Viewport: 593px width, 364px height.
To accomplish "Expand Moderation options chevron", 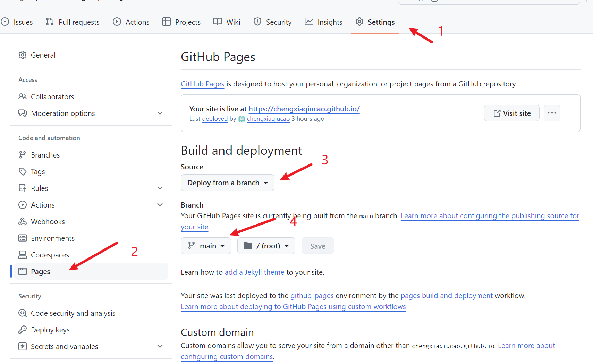I will [x=160, y=113].
